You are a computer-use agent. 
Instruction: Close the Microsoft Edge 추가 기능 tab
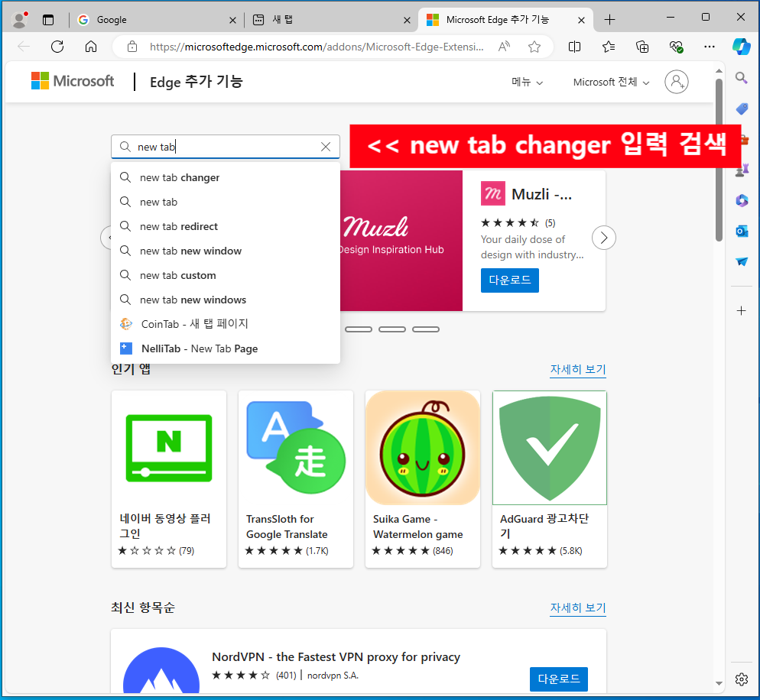[581, 20]
